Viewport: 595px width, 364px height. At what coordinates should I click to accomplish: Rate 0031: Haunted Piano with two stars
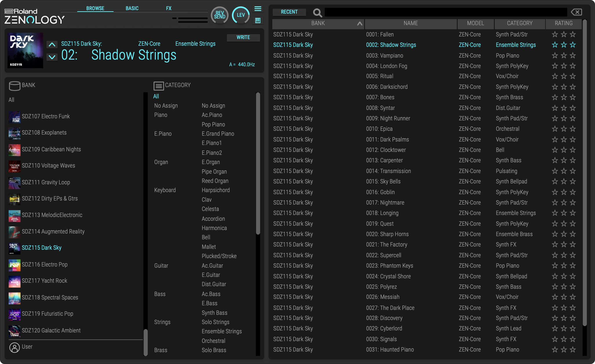(x=564, y=350)
